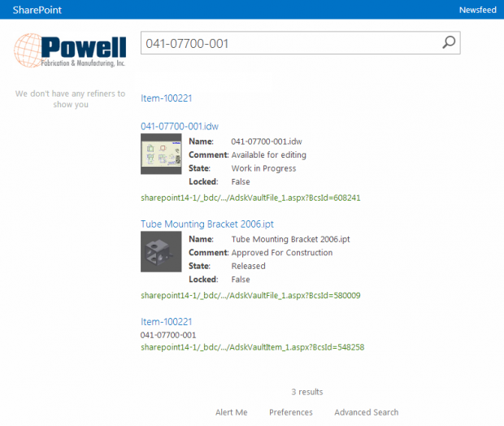Screen dimensions: 504x426
Task: Open the Item-100221 result above the AdskVaultItem URL
Action: [166, 322]
